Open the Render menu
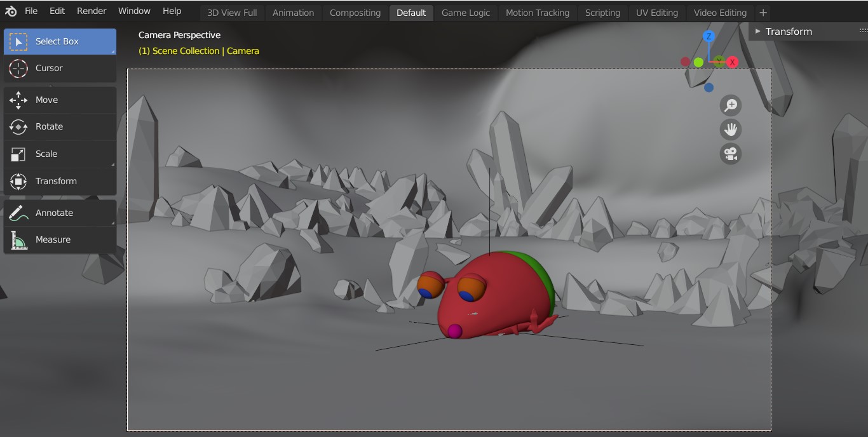Viewport: 868px width, 437px height. pos(92,11)
